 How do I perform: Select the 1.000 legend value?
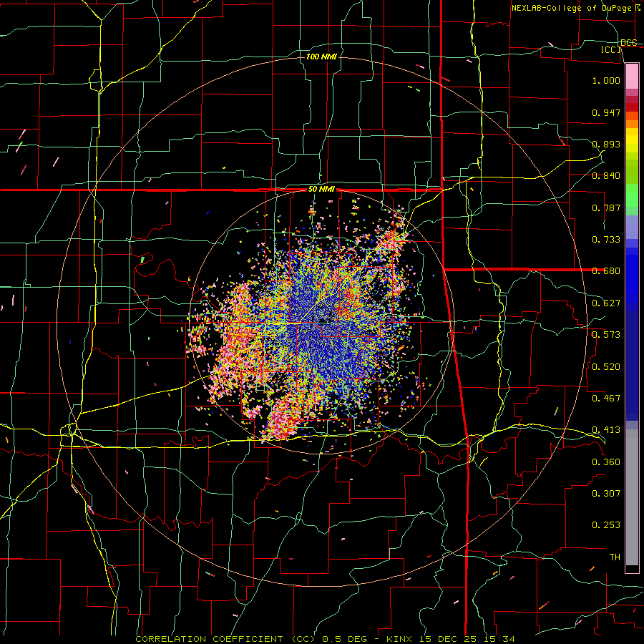(x=606, y=80)
